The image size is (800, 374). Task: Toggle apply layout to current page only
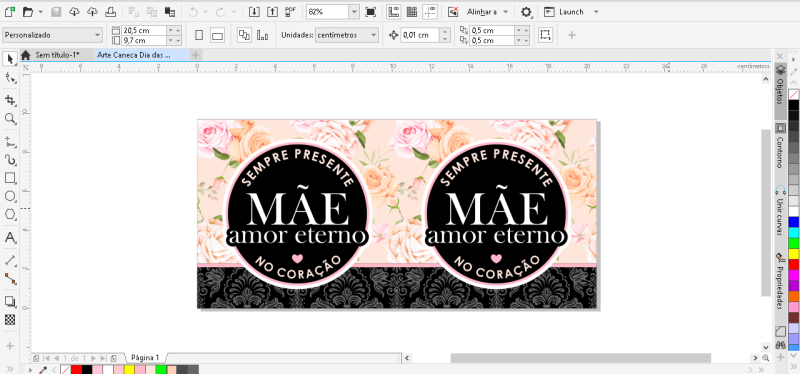click(x=263, y=35)
